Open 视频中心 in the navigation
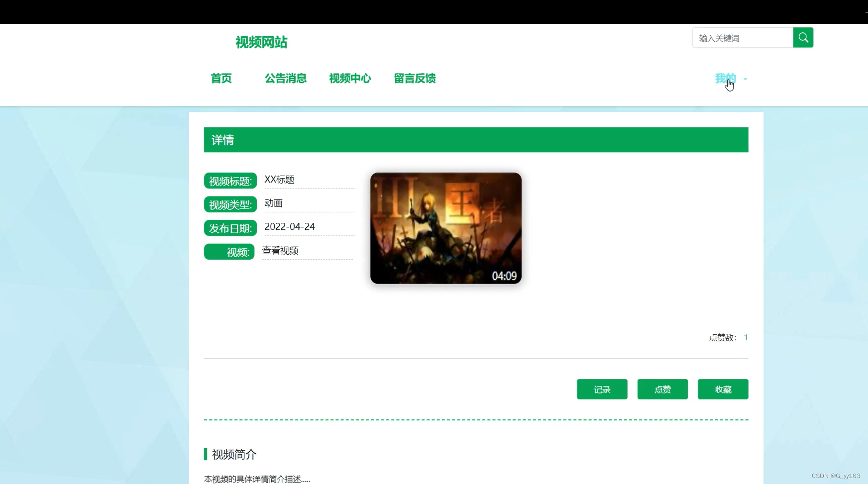This screenshot has height=484, width=868. [350, 79]
